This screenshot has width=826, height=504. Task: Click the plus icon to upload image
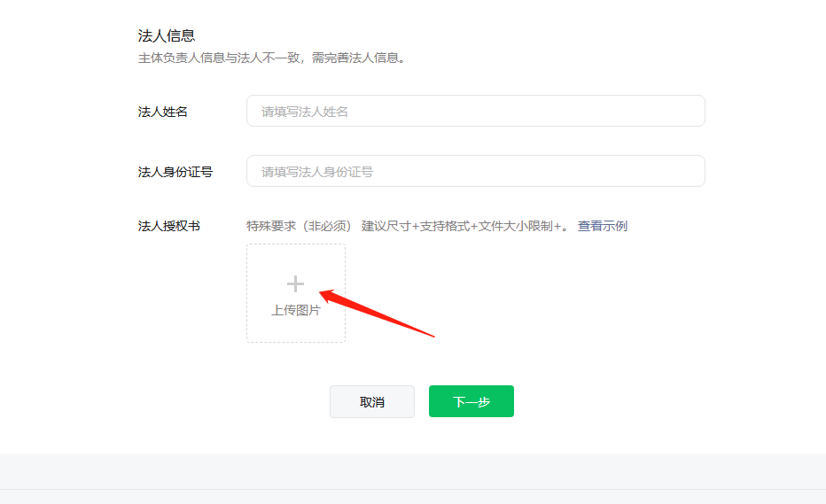(x=295, y=283)
